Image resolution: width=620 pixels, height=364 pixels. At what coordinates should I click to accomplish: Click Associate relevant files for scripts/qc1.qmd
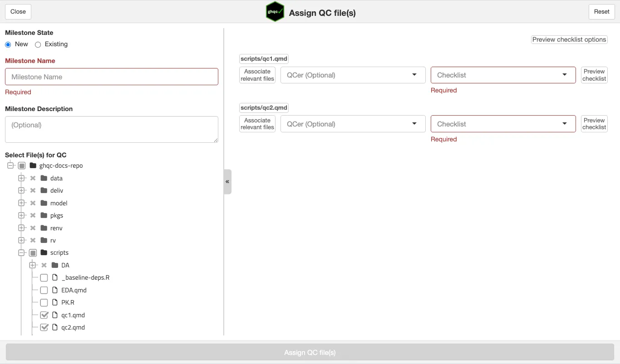click(257, 75)
